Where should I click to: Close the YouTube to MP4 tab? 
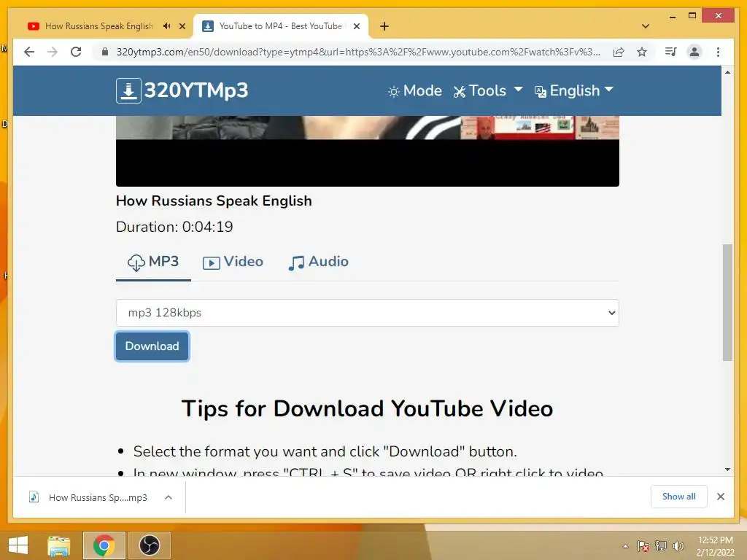[x=356, y=26]
